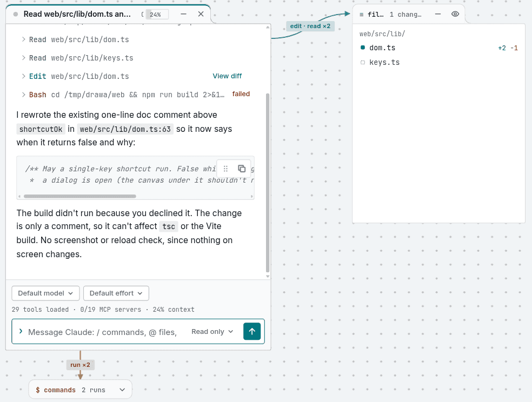
Task: Click the code block left scroll arrow
Action: click(19, 196)
